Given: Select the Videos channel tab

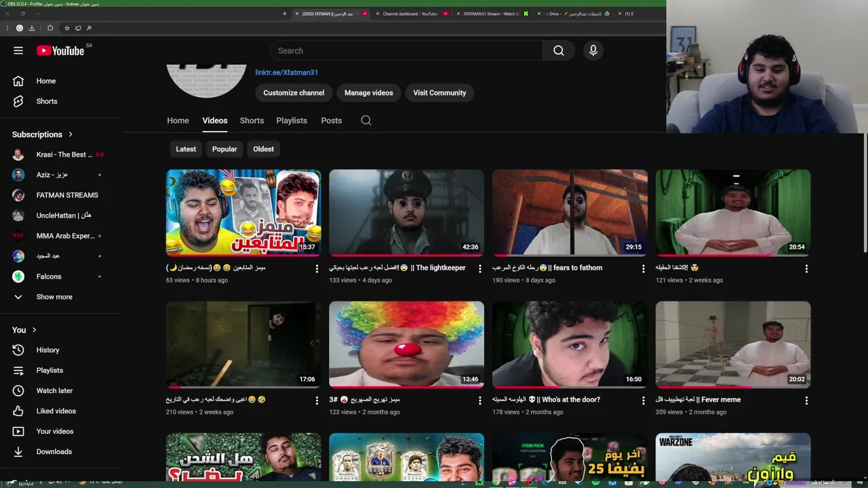Looking at the screenshot, I should (215, 121).
